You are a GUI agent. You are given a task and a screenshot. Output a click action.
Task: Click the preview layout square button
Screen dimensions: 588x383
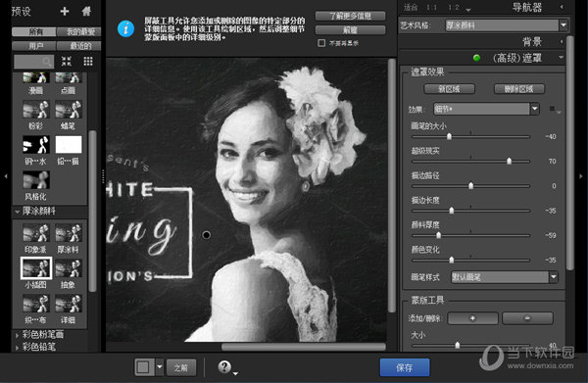[x=144, y=367]
